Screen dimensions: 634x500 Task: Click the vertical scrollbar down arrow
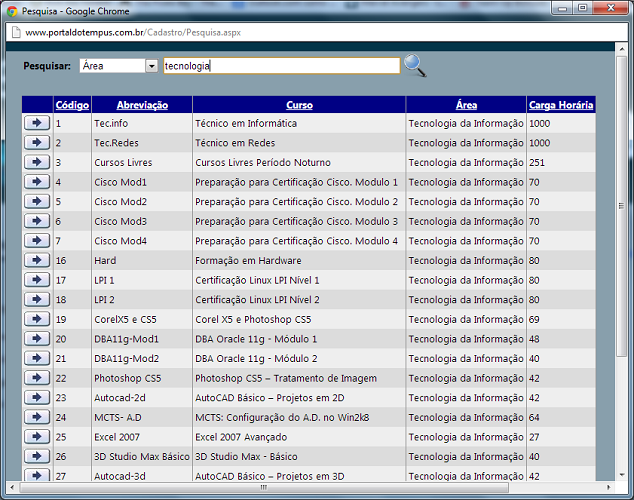coord(621,475)
